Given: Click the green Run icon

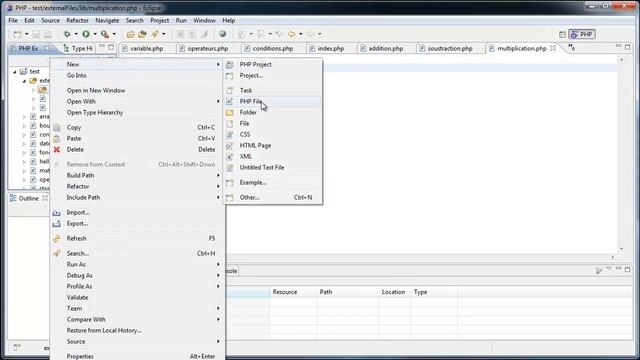Looking at the screenshot, I should [86, 34].
